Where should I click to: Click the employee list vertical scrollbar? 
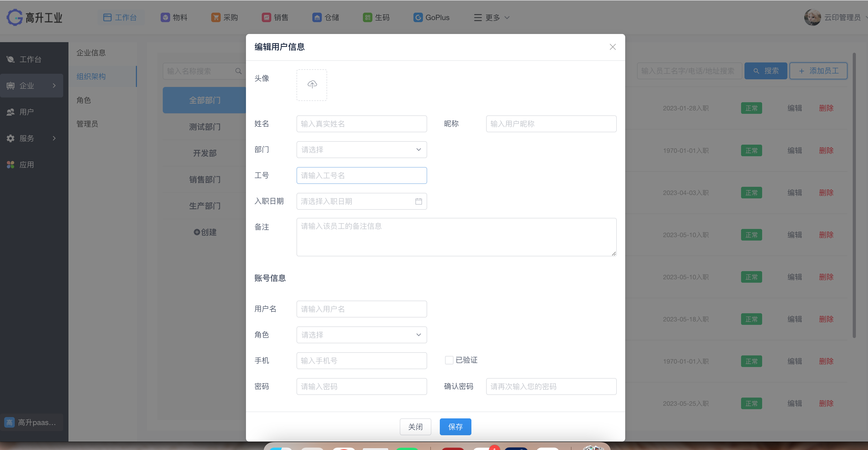[854, 195]
